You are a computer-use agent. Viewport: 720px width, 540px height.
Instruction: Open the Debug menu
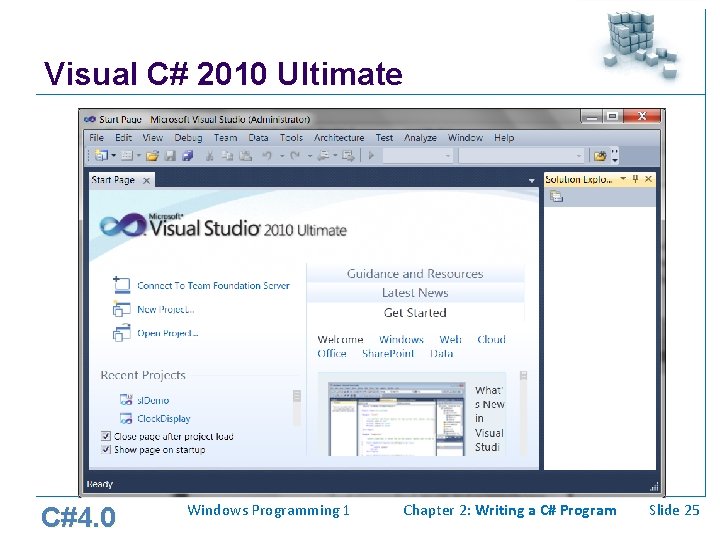[188, 138]
